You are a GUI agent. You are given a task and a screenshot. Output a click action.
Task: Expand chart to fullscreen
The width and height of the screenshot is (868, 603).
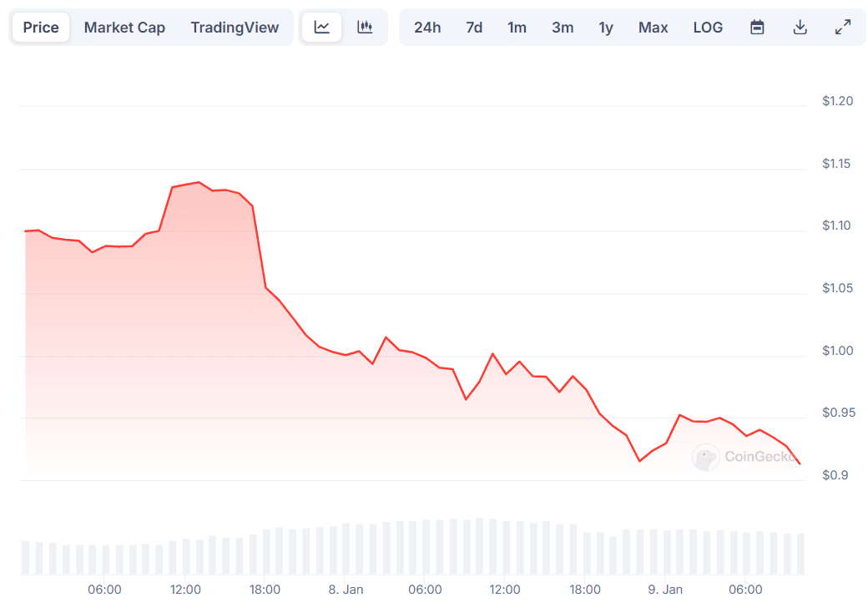coord(843,28)
